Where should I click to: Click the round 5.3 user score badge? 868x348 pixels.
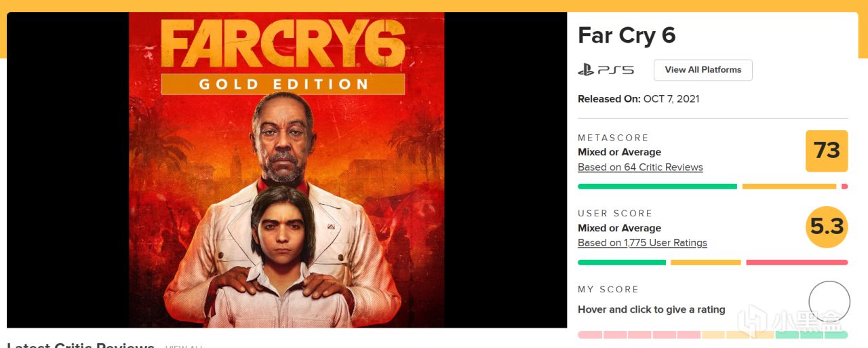click(x=827, y=227)
